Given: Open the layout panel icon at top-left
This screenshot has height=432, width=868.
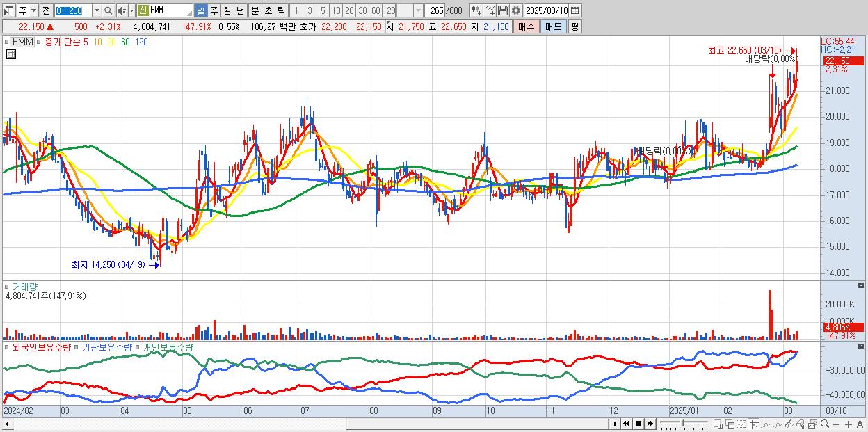Looking at the screenshot, I should tap(9, 10).
